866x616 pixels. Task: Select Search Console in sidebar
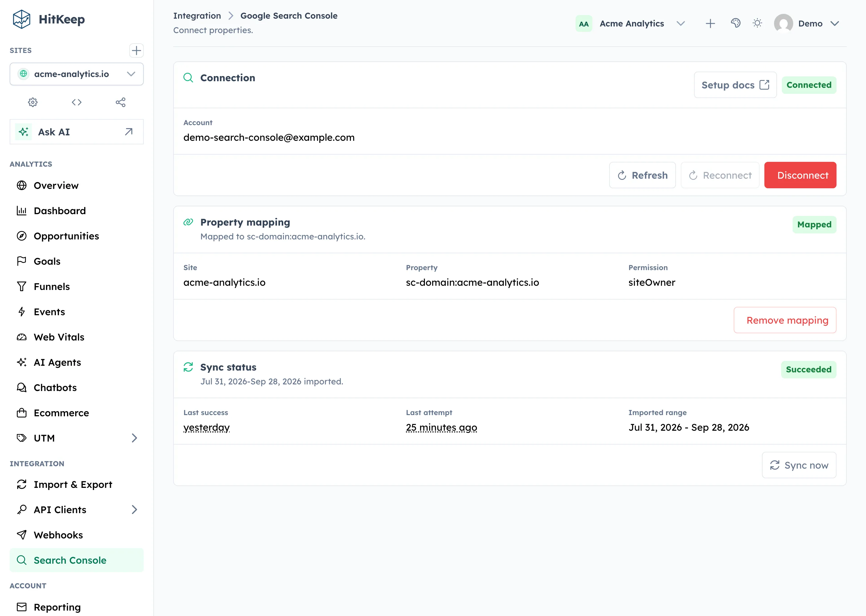77,560
